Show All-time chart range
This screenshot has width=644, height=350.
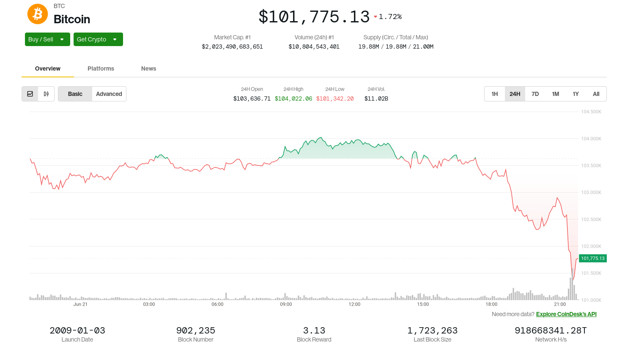[596, 94]
